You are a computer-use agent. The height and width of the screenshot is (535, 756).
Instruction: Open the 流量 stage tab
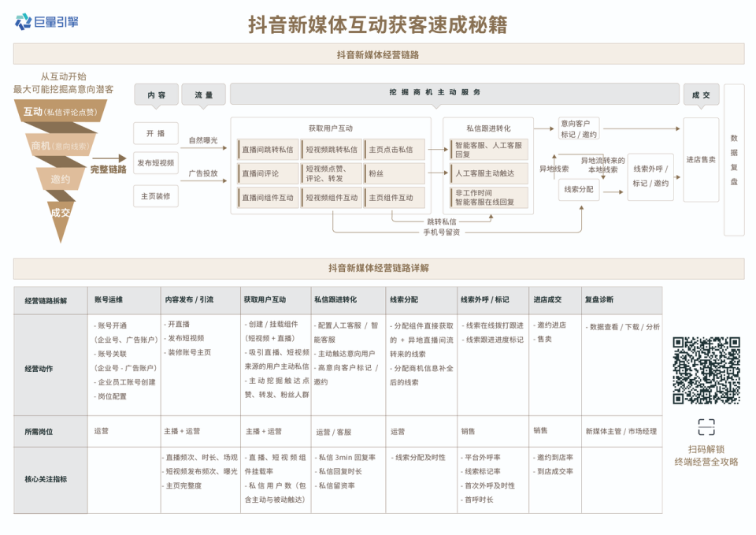click(x=203, y=95)
